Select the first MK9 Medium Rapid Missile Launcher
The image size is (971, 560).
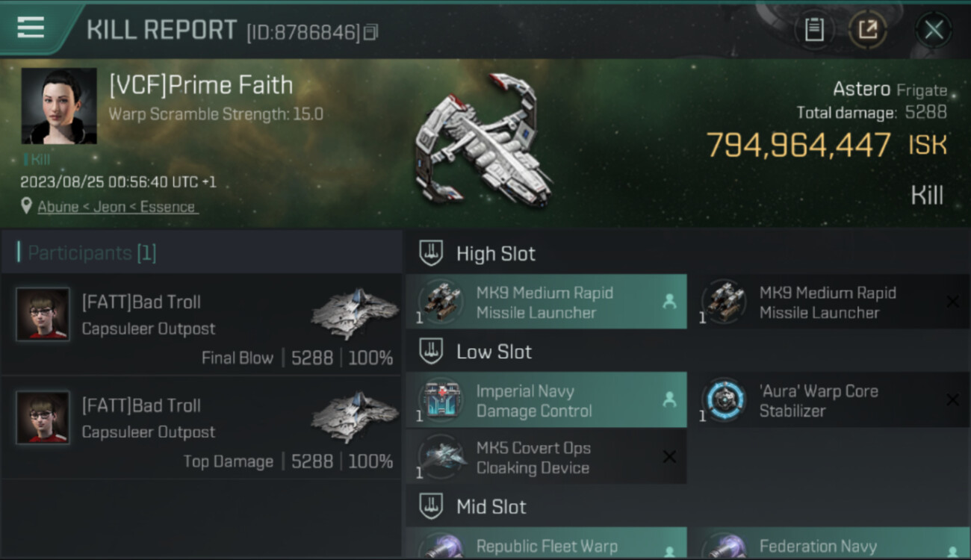[546, 302]
